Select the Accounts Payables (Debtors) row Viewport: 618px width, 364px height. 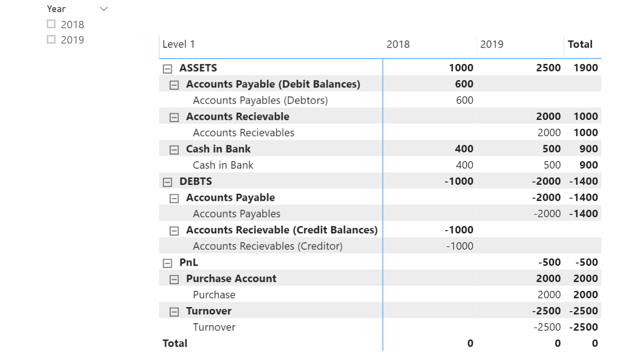tap(260, 100)
